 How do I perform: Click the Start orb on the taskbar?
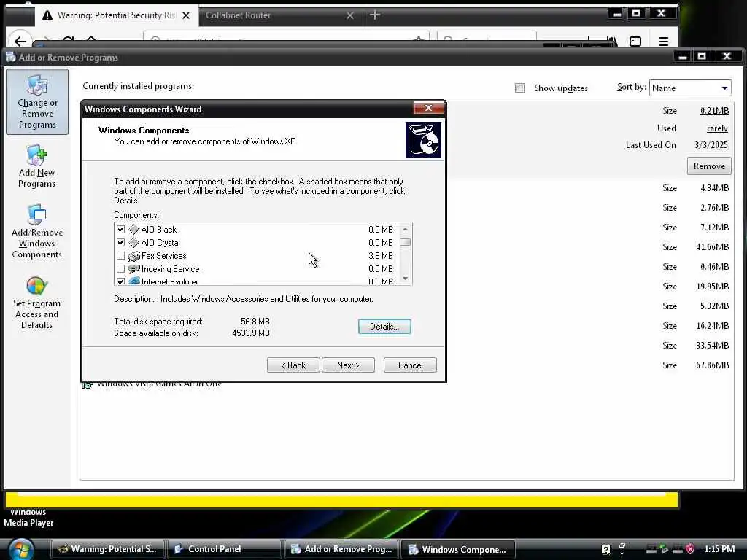click(21, 549)
